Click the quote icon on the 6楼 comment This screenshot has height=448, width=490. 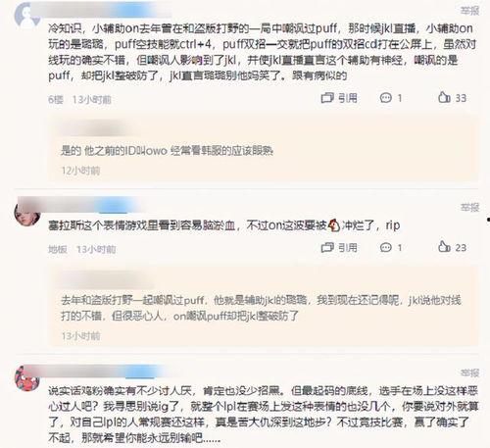point(327,98)
